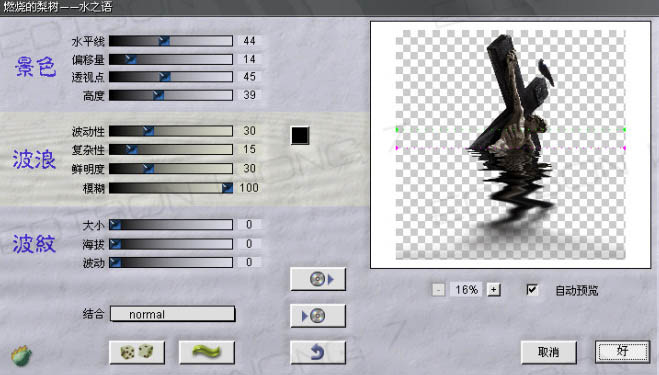Zoom out preview with minus button
Image resolution: width=659 pixels, height=375 pixels.
(438, 289)
